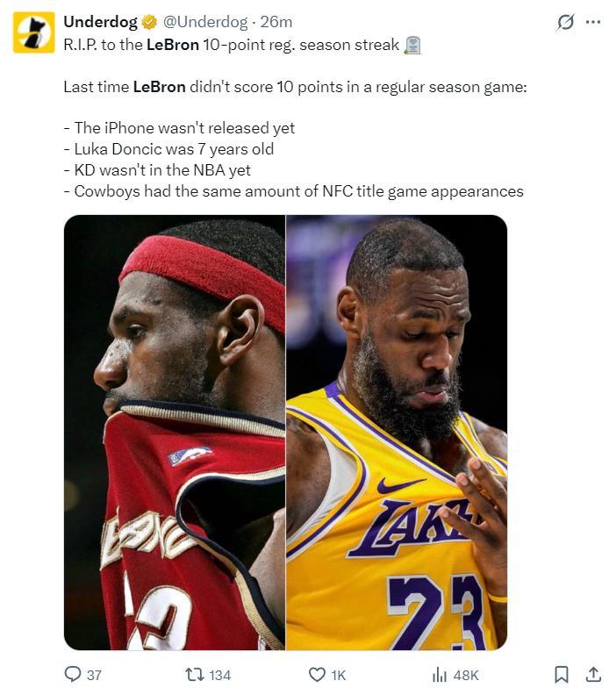
Task: Click the reply icon with 37 replies
Action: pyautogui.click(x=73, y=674)
